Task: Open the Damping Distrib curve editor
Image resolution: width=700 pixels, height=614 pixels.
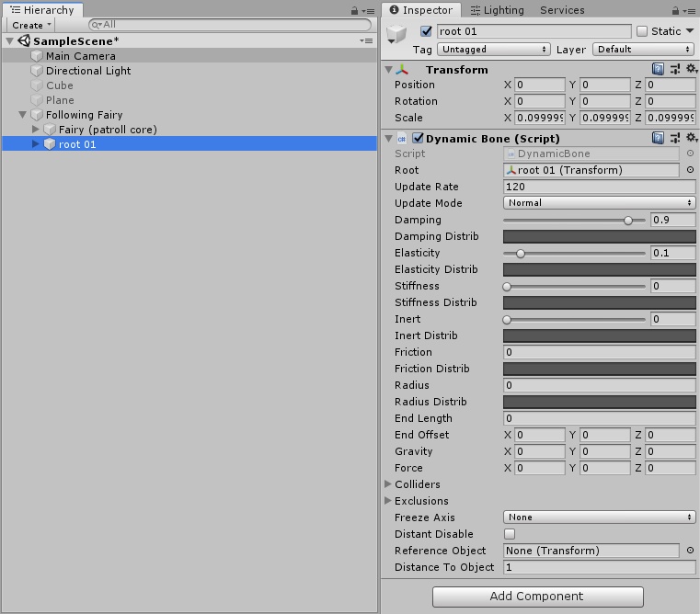Action: coord(600,236)
